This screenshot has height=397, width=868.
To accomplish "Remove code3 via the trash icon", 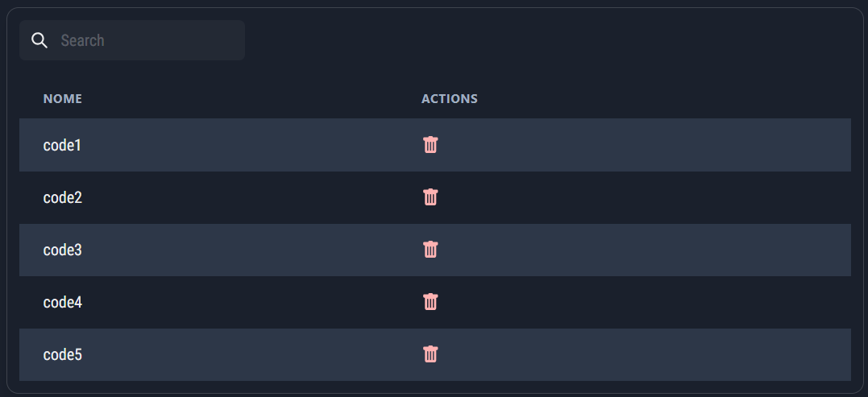I will pyautogui.click(x=431, y=250).
